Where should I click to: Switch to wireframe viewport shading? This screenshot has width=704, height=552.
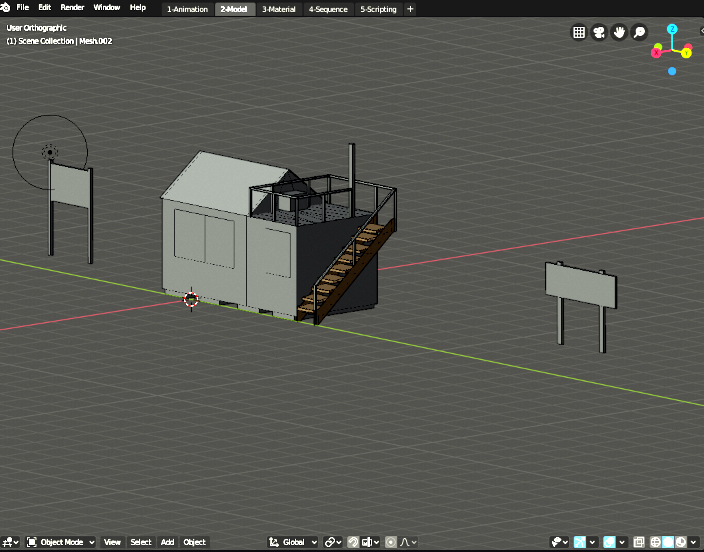656,542
